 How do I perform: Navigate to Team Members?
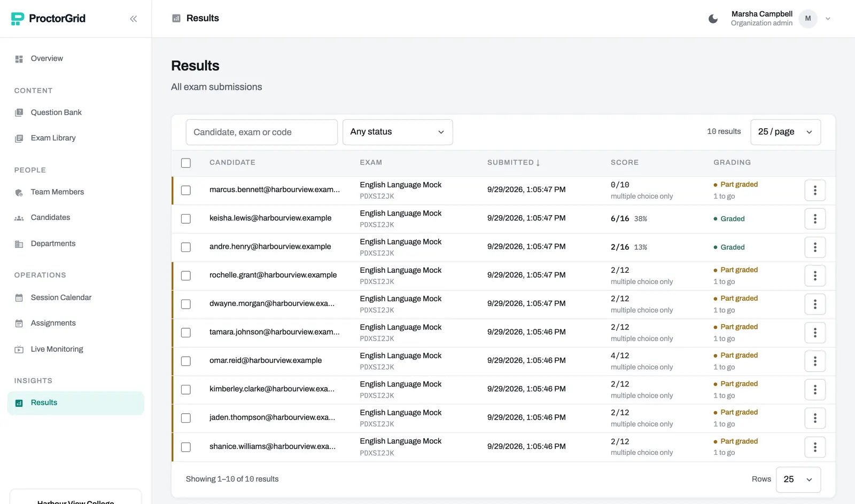(x=76, y=192)
